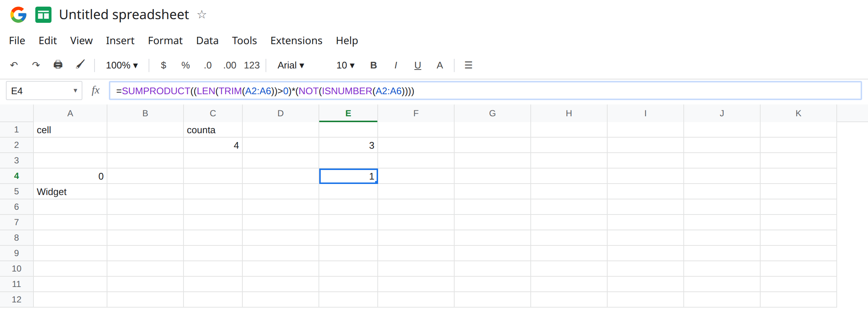Toggle italic formatting

395,65
